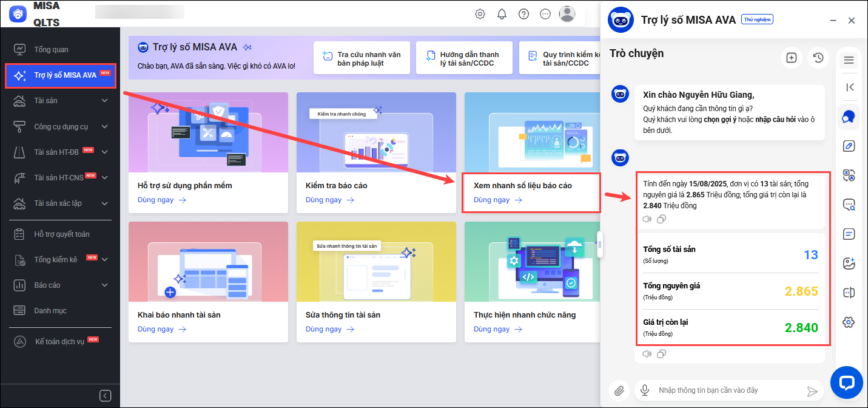Expand the Tài sản HT-ĐB chevron

pos(105,152)
